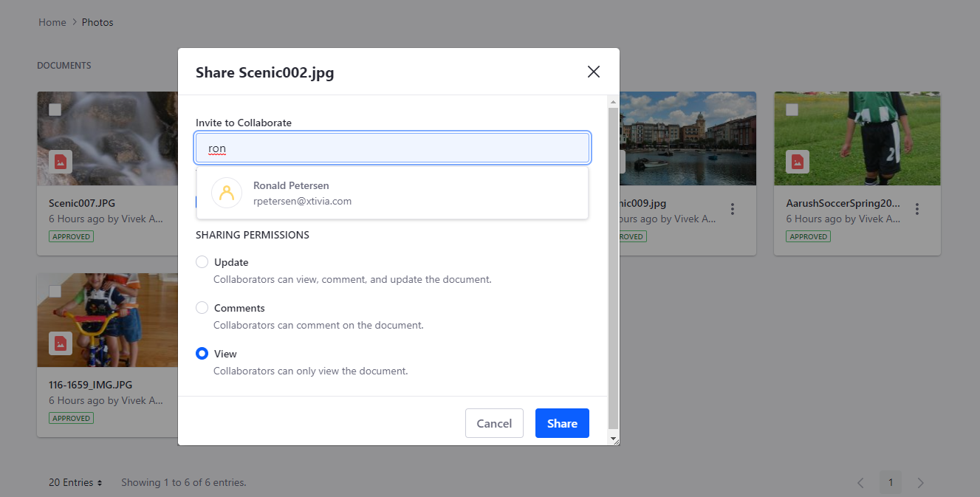Navigate to Home via the breadcrumb
This screenshot has width=980, height=497.
coord(52,22)
